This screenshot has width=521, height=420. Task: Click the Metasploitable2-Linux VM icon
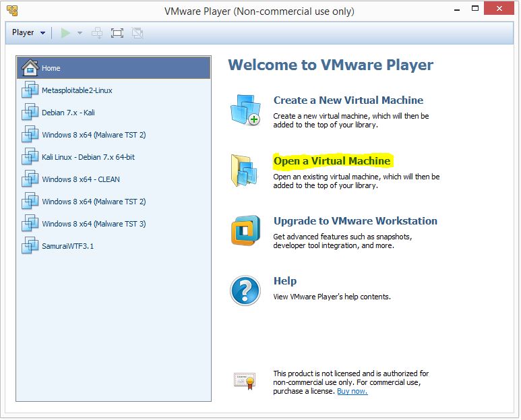pos(30,90)
